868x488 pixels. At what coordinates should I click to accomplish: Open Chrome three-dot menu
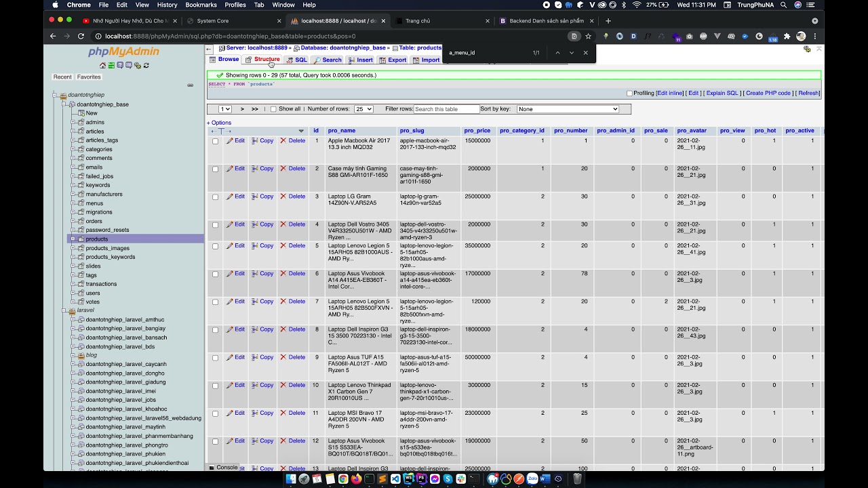pyautogui.click(x=815, y=36)
